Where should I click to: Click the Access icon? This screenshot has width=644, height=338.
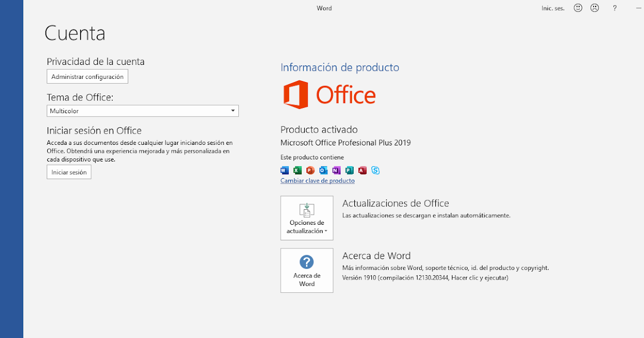tap(362, 170)
